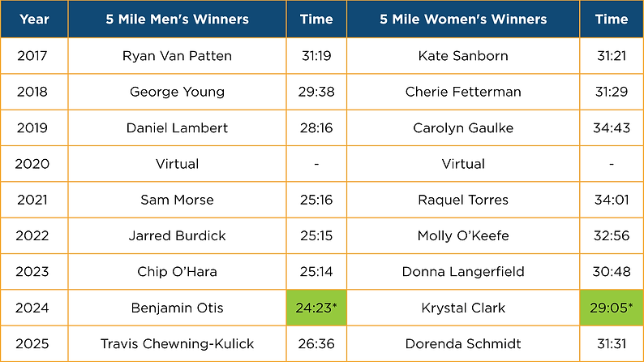Viewport: 644px width, 362px height.
Task: Select Molly O'Keefe's time 32:56
Action: pyautogui.click(x=612, y=236)
